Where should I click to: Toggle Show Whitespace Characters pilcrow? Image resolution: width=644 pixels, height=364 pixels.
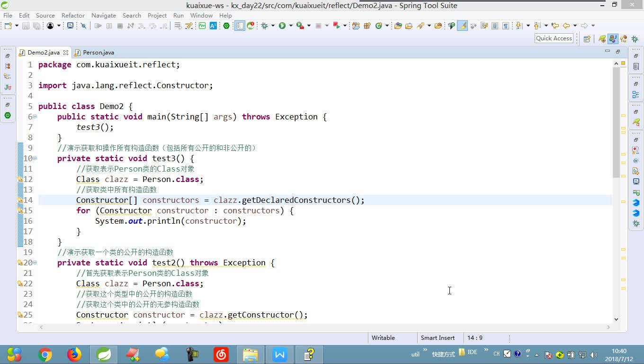point(506,26)
